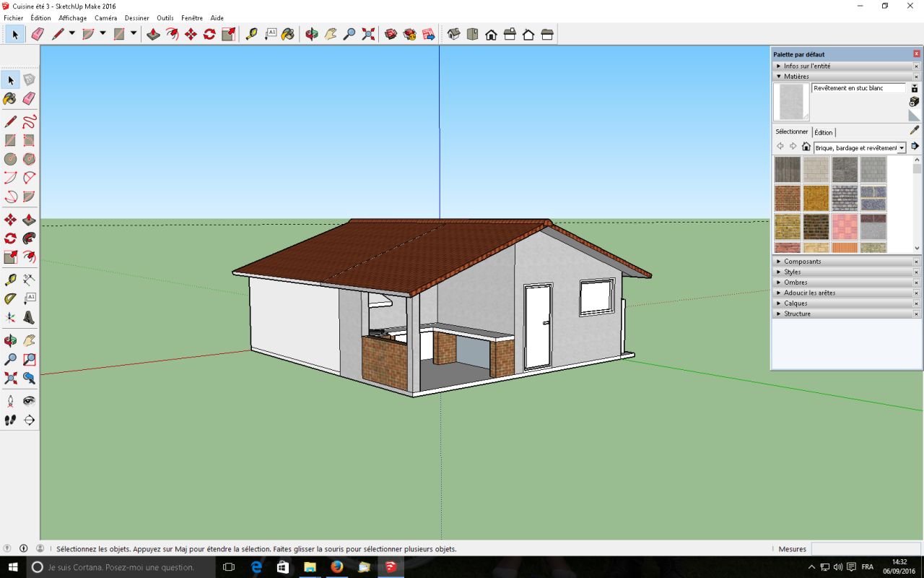
Task: Select the Section Plane tool
Action: [29, 420]
